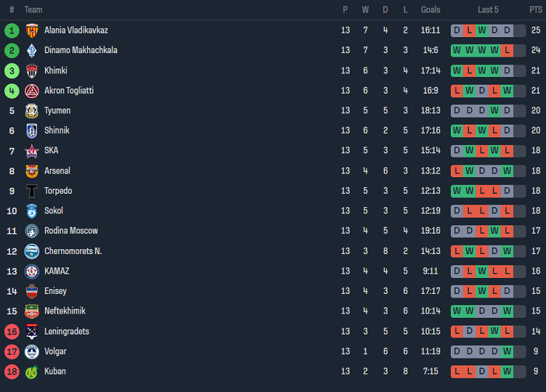This screenshot has width=546, height=392.
Task: Click Dinamo Makhachkala's latest red L result
Action: pyautogui.click(x=507, y=50)
